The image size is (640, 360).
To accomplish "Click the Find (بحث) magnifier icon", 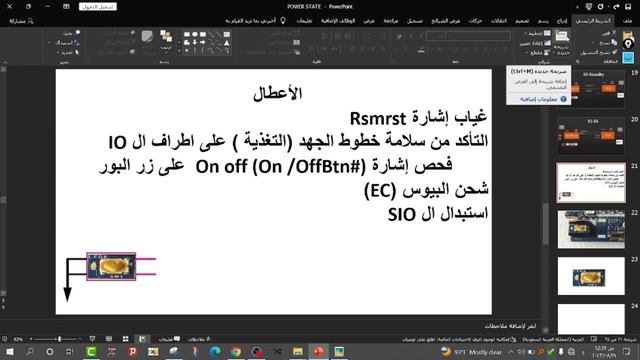I will pos(78,32).
